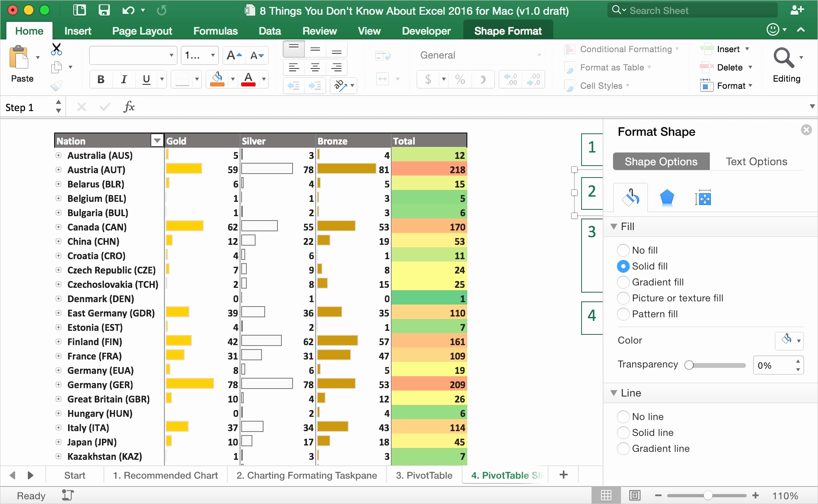Click the Transparency slider
This screenshot has width=818, height=504.
tap(716, 365)
